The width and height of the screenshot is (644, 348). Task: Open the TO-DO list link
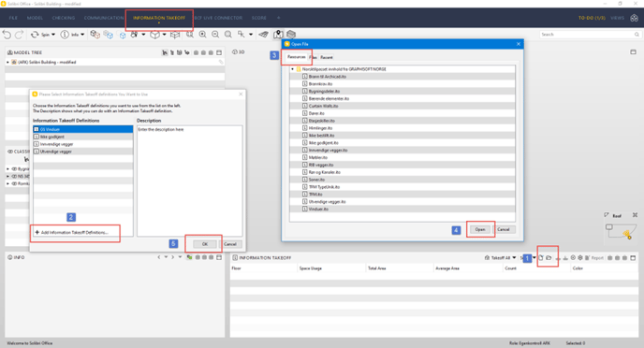click(x=592, y=18)
